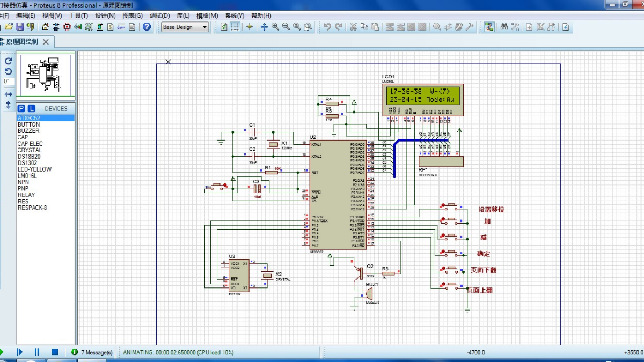Zoom to view entire sheet icon
Viewport: 644px width, 362px height.
[297, 27]
